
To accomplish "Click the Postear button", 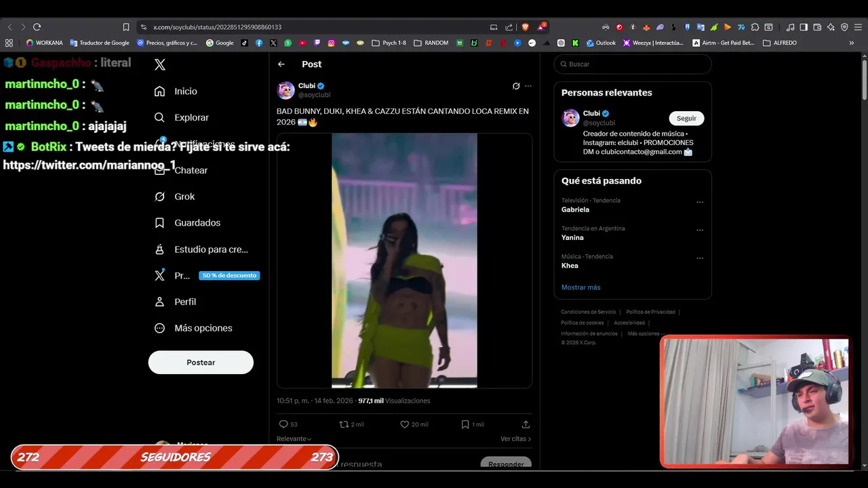I will click(x=201, y=363).
